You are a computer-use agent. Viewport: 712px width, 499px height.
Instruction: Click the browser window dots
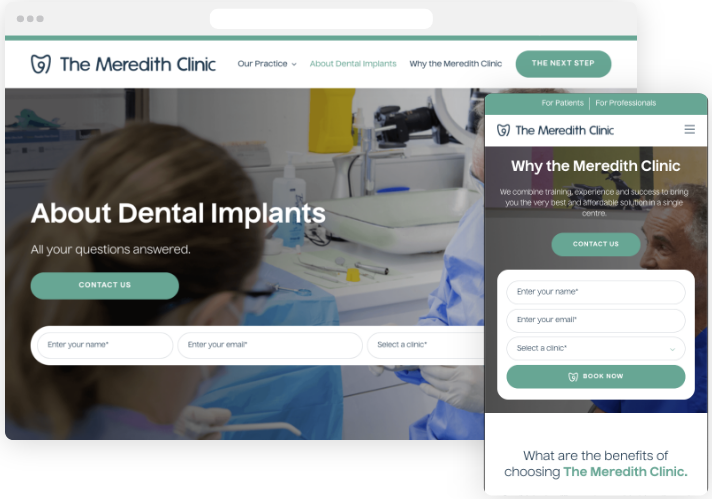click(x=30, y=19)
